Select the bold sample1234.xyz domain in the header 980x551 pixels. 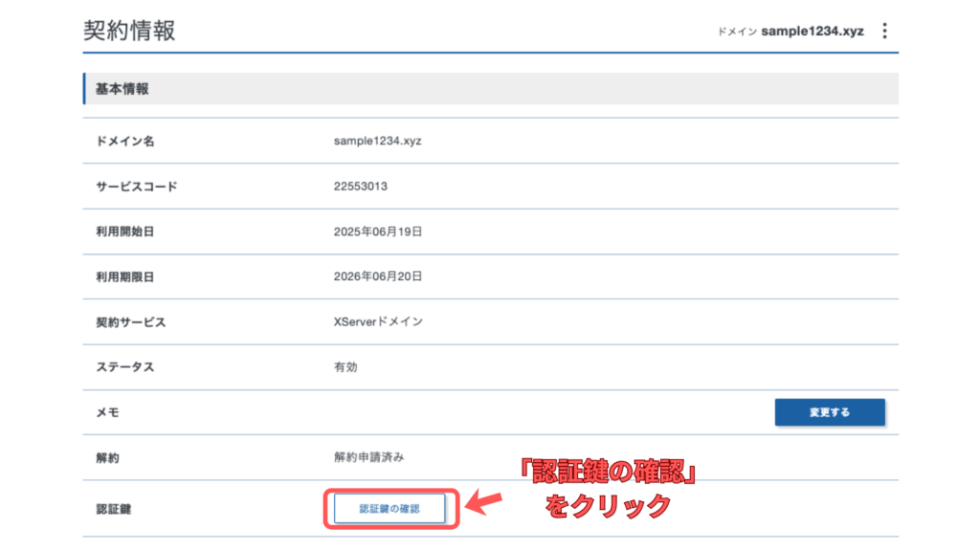(813, 31)
